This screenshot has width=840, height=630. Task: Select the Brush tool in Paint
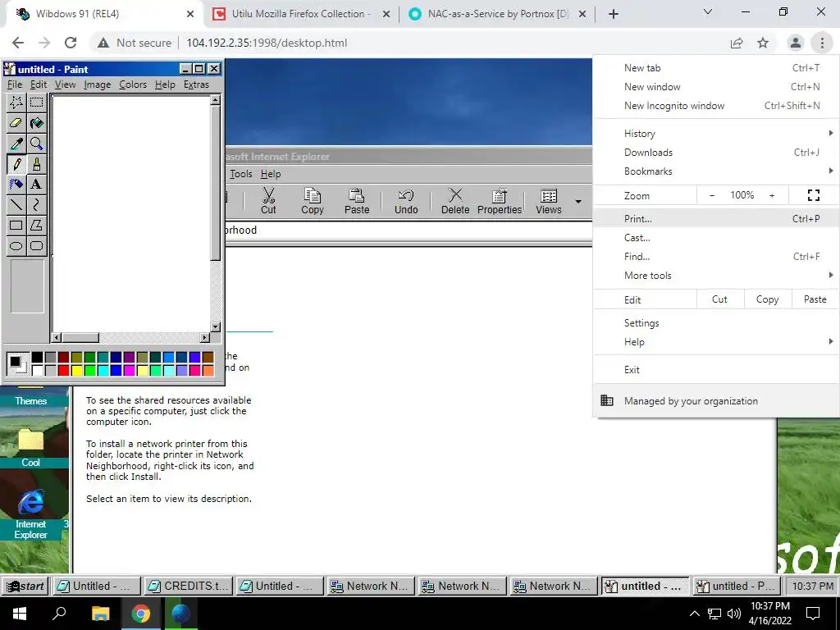[36, 163]
